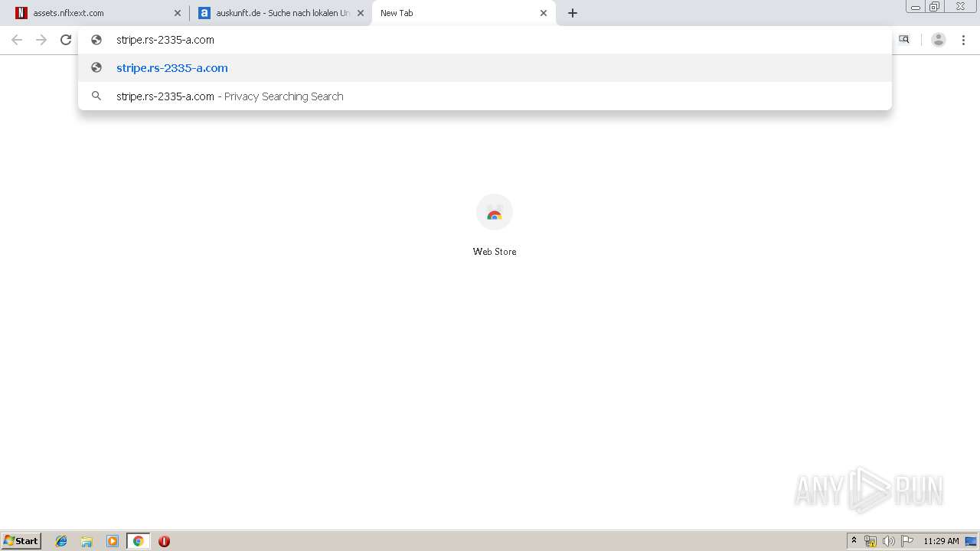Restore down the Chrome window

pyautogui.click(x=935, y=7)
